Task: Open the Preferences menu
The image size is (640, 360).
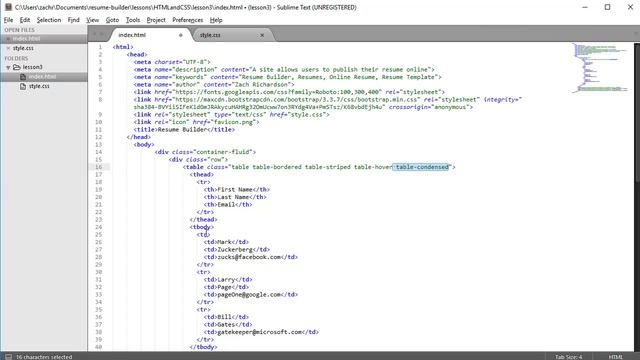Action: [187, 20]
